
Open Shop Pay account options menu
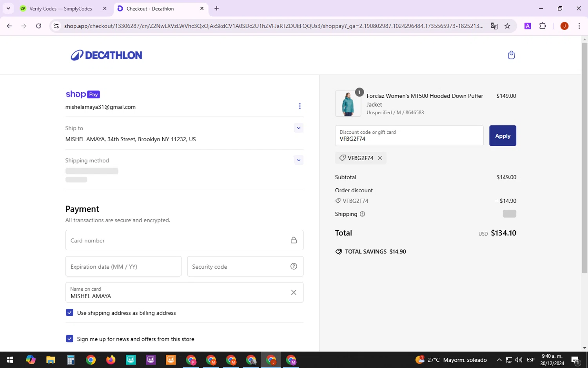tap(300, 106)
